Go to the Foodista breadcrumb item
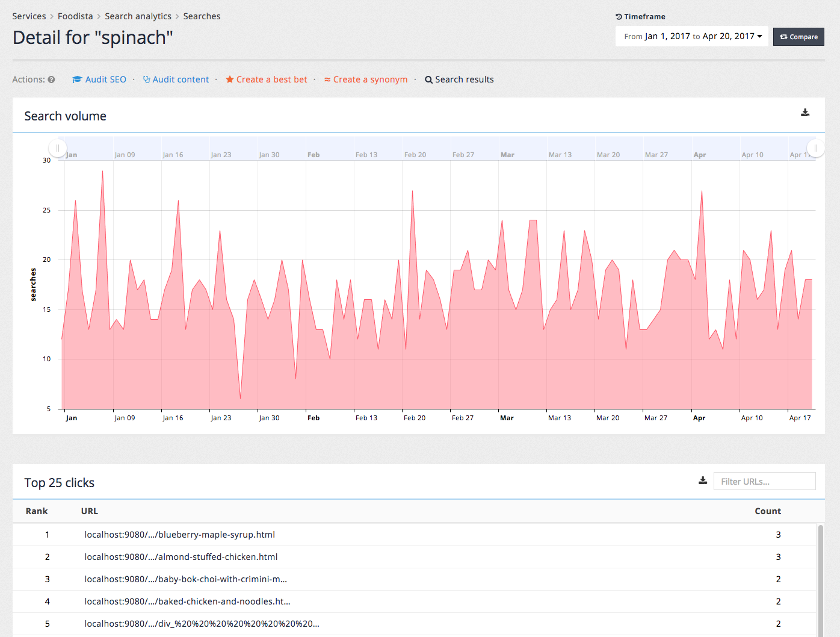The width and height of the screenshot is (840, 637). [75, 16]
